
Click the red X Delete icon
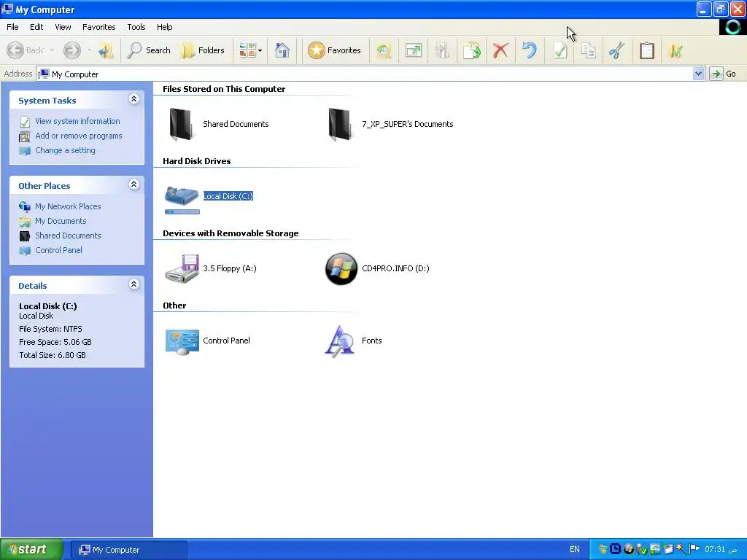500,50
